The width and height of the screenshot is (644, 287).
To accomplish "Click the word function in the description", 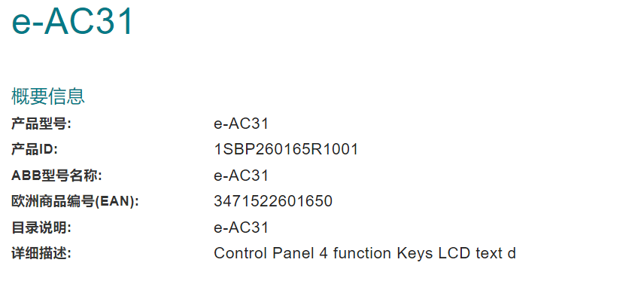I will (362, 253).
